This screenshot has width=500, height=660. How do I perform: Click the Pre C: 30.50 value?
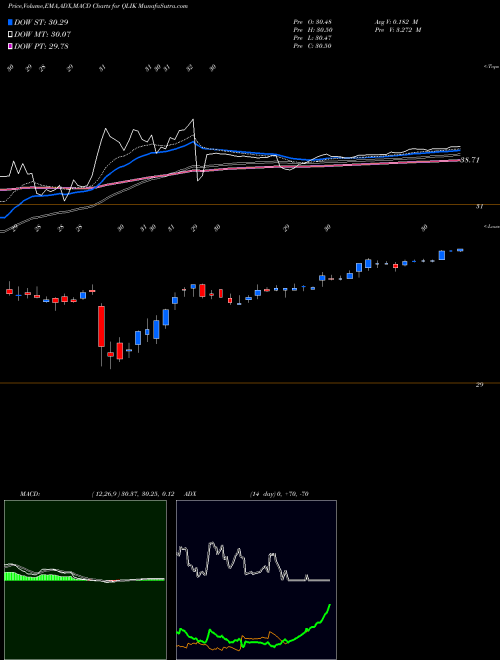[312, 46]
